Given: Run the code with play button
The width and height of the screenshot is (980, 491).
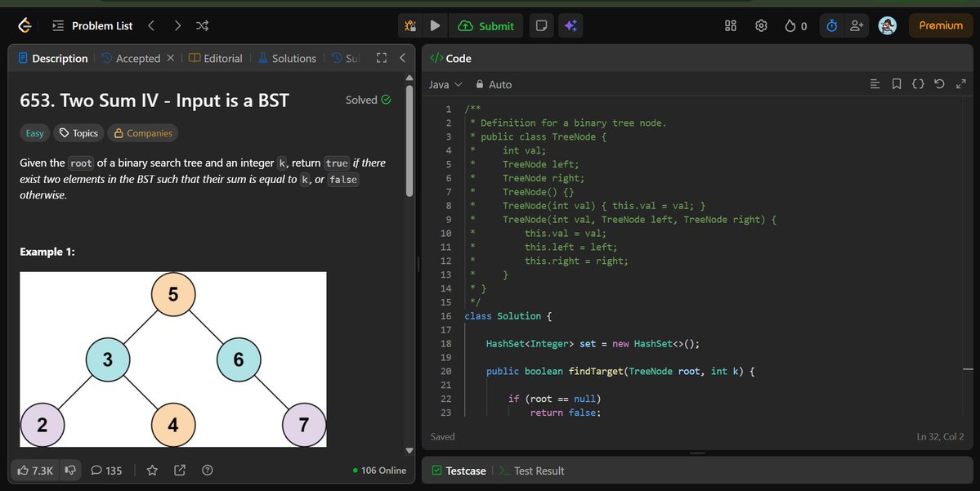Looking at the screenshot, I should [435, 25].
